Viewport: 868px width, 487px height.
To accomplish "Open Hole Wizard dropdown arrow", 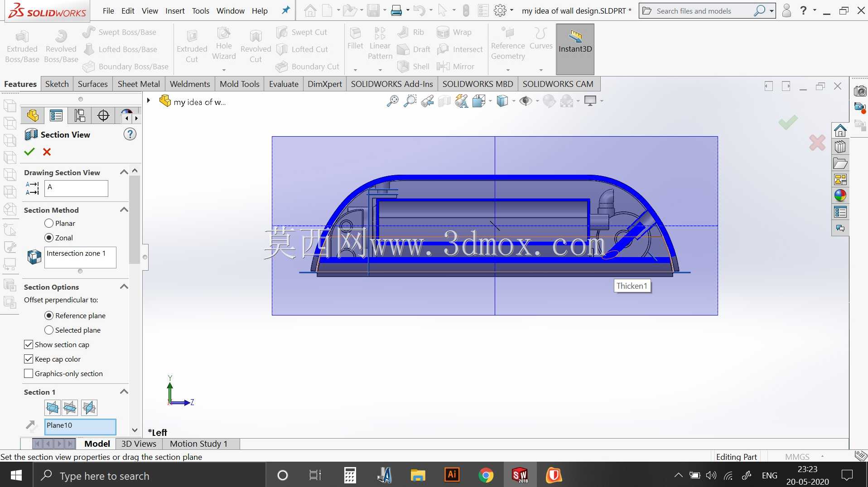I will pyautogui.click(x=224, y=70).
